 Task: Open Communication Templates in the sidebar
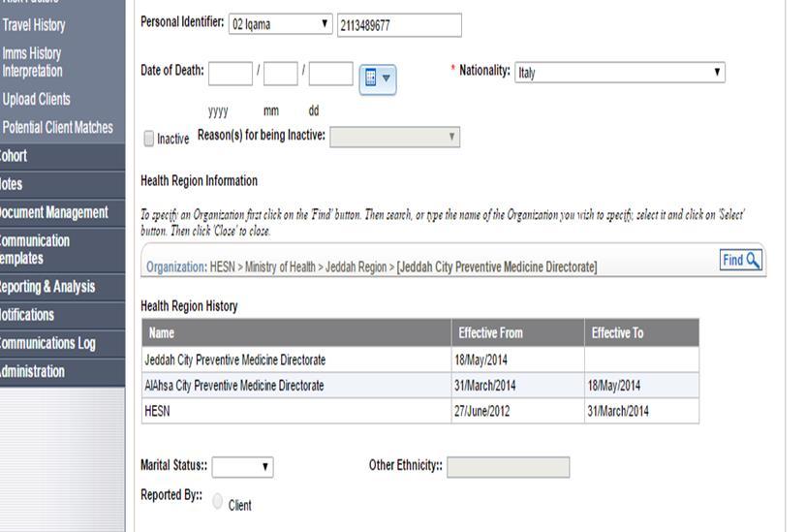tap(62, 249)
